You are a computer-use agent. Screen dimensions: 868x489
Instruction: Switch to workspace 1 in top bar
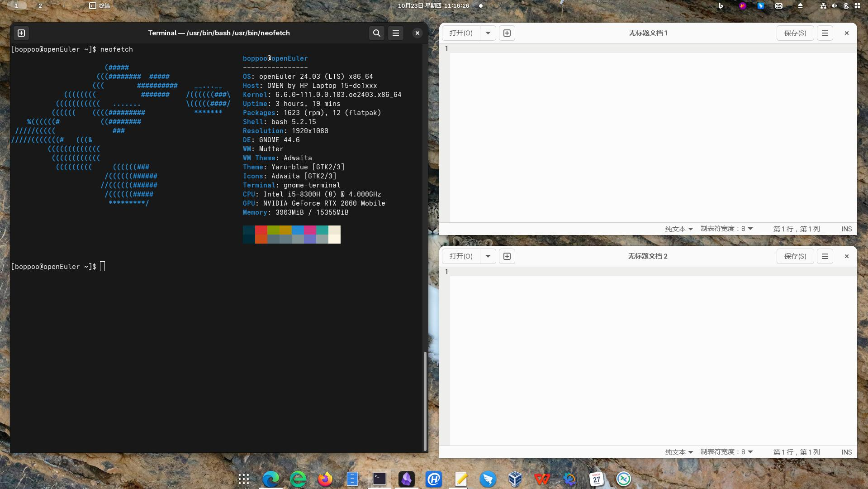[17, 6]
